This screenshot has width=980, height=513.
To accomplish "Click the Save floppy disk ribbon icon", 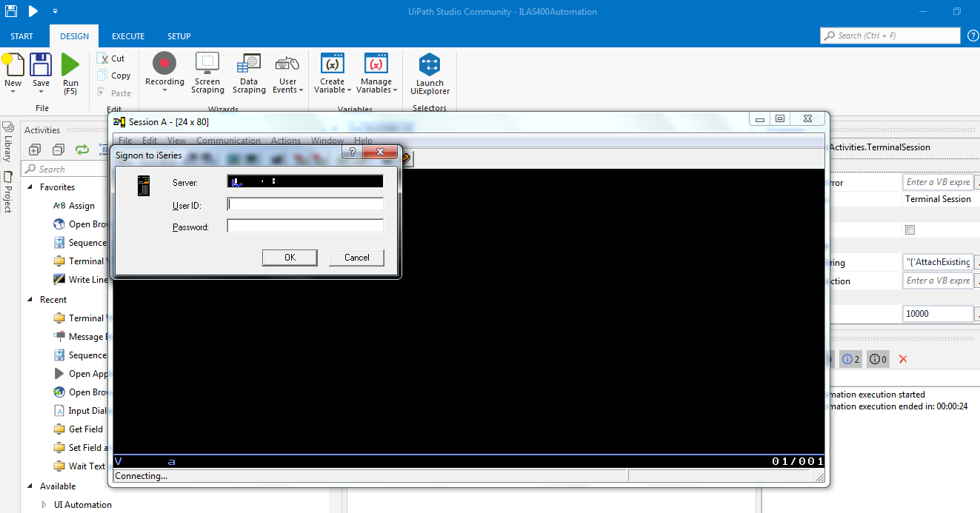I will [x=41, y=64].
